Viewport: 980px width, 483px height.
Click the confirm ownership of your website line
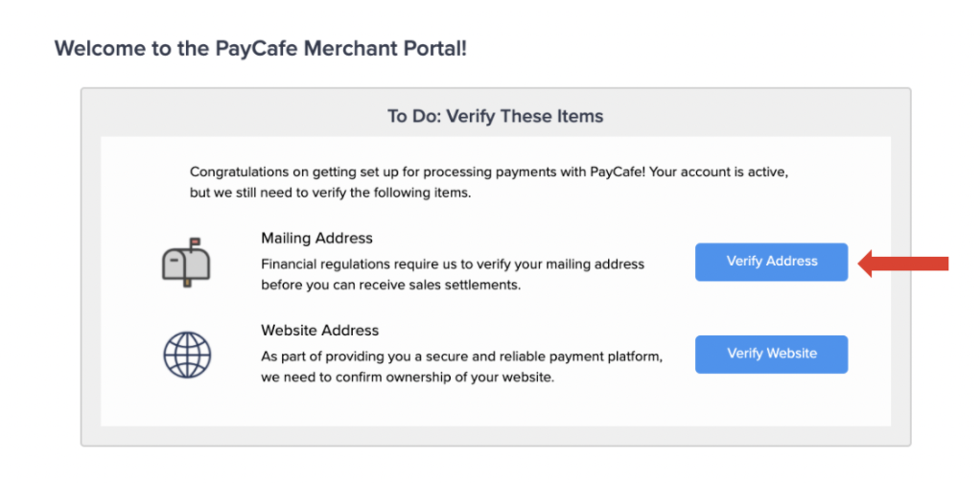[x=408, y=378]
